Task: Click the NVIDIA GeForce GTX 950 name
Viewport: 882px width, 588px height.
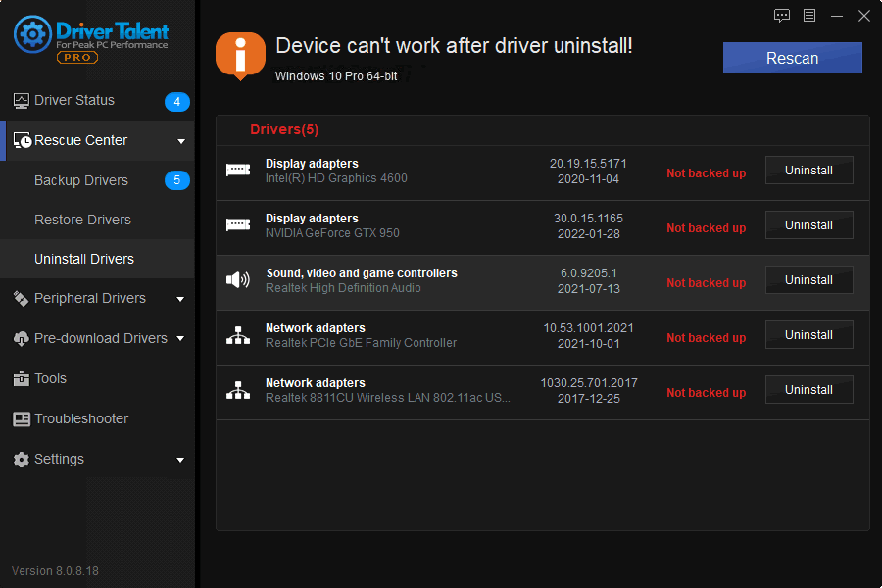Action: tap(332, 233)
